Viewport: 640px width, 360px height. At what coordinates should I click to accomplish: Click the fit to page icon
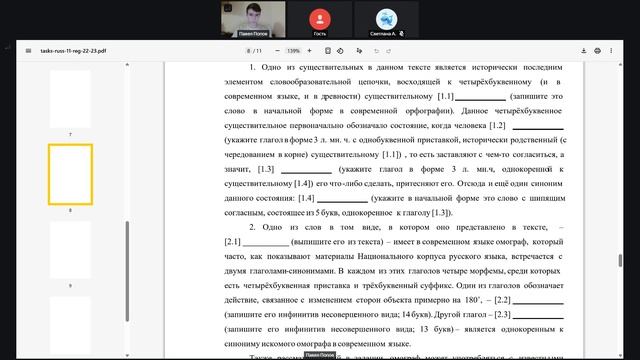point(328,51)
